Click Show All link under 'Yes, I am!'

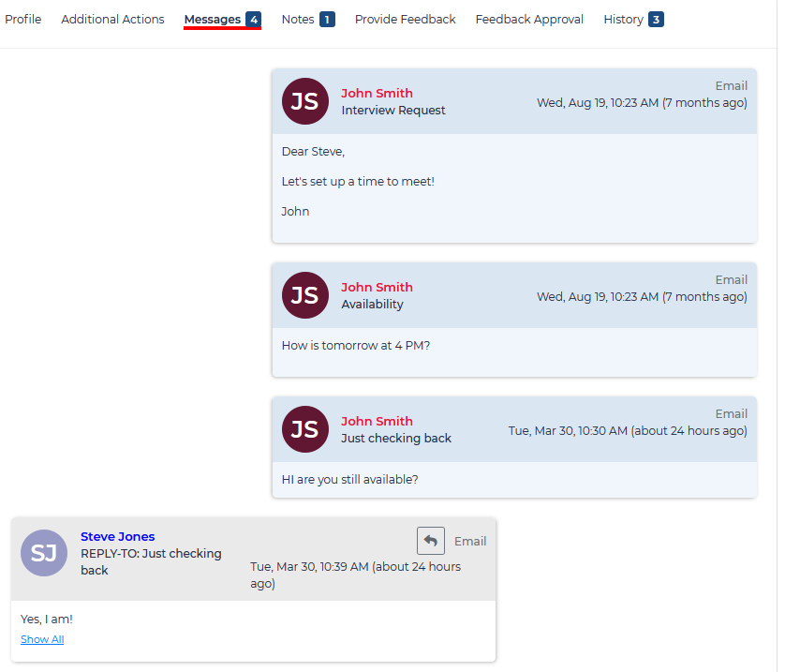pos(42,639)
